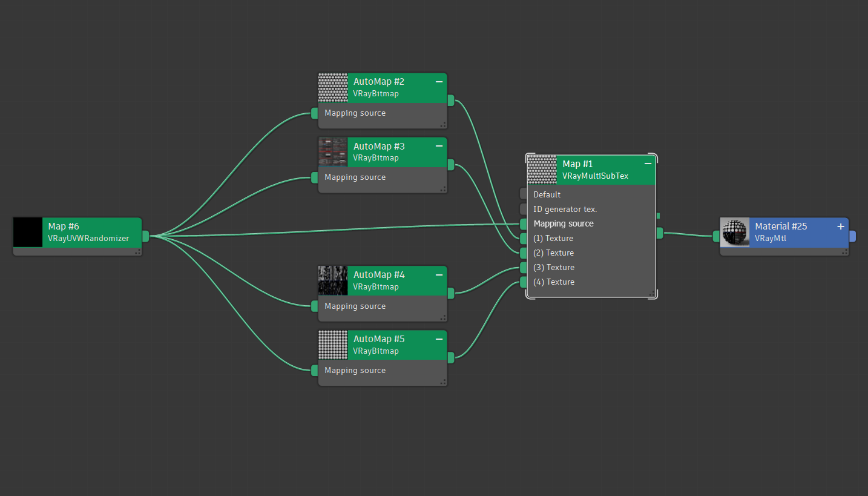Click the (4) Texture input socket

tap(524, 282)
